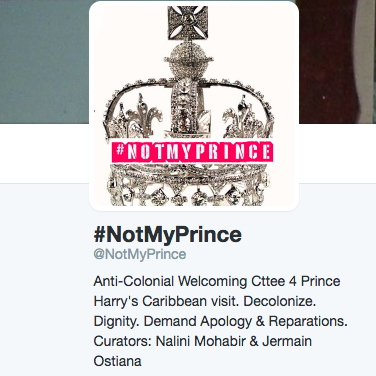376x376 pixels.
Task: Open the @NotMyPrince handle link
Action: point(140,254)
